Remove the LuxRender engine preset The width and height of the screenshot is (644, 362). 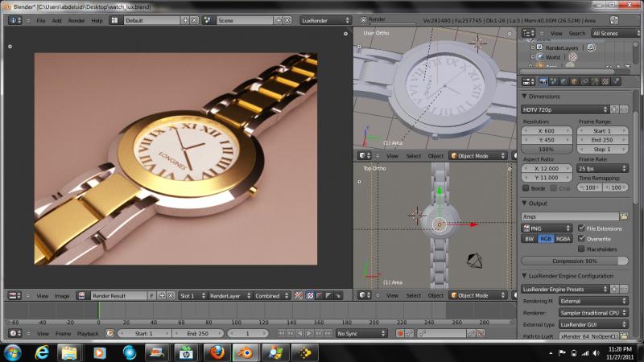pos(624,289)
